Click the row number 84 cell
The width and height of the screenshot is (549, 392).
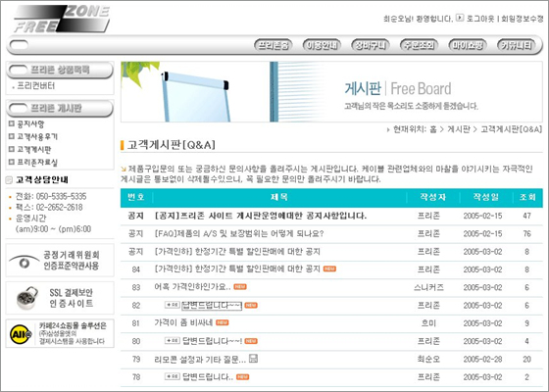136,269
